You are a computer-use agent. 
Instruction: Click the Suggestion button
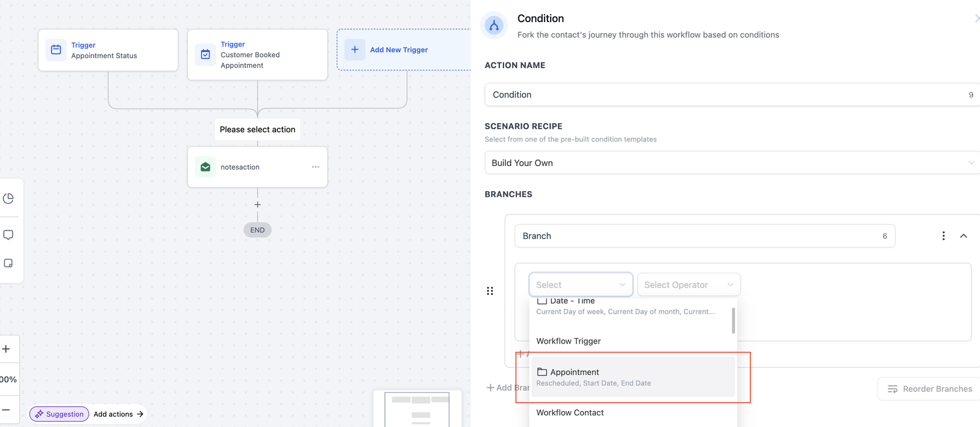59,414
